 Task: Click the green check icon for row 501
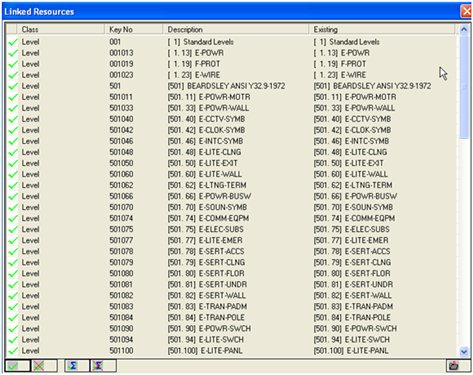tap(13, 86)
